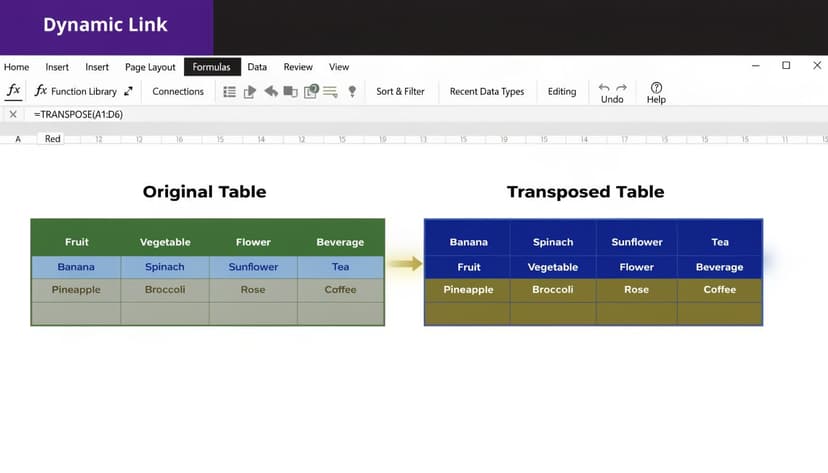Click Rose cell in Original Table
The height and width of the screenshot is (473, 828).
tap(253, 290)
